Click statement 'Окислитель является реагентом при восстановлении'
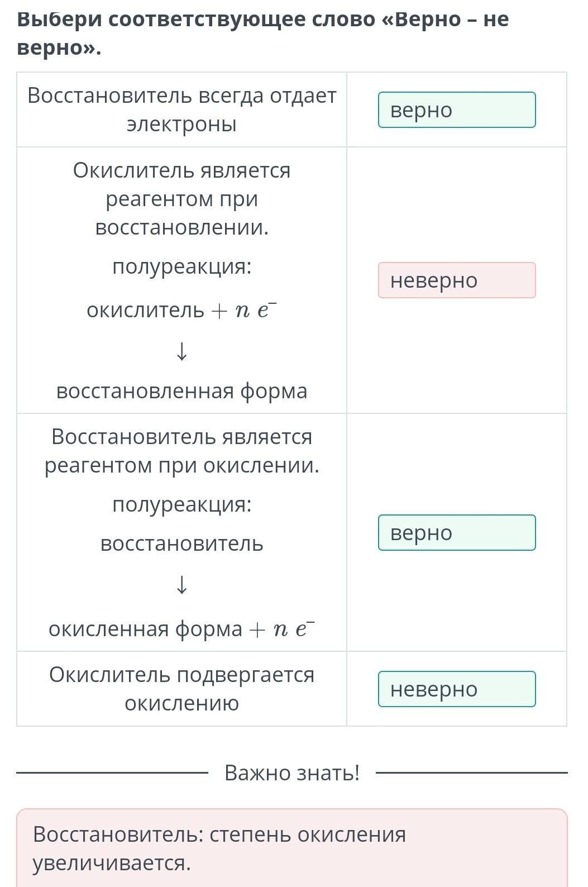Image resolution: width=588 pixels, height=887 pixels. (182, 199)
